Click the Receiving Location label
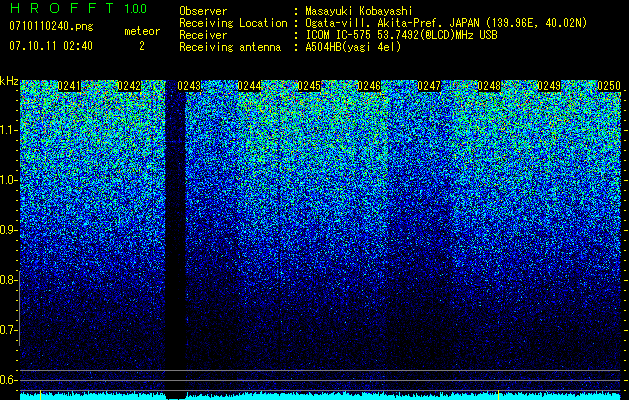Screen dimensions: 629x400 [x=233, y=23]
